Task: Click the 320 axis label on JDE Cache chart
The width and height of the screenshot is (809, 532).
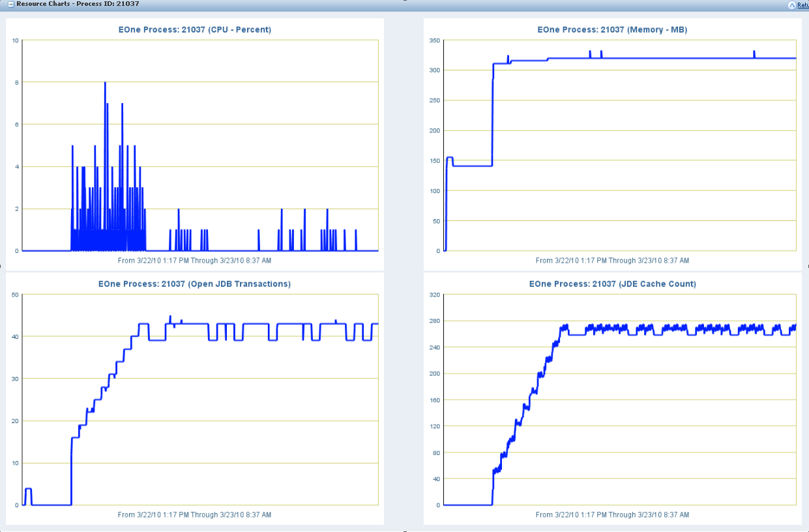Action: pyautogui.click(x=434, y=295)
